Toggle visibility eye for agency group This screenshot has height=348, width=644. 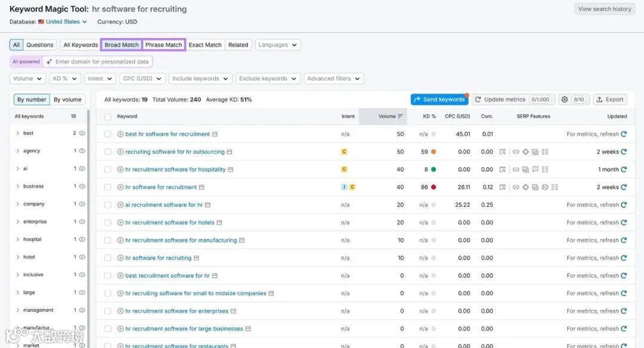(82, 151)
